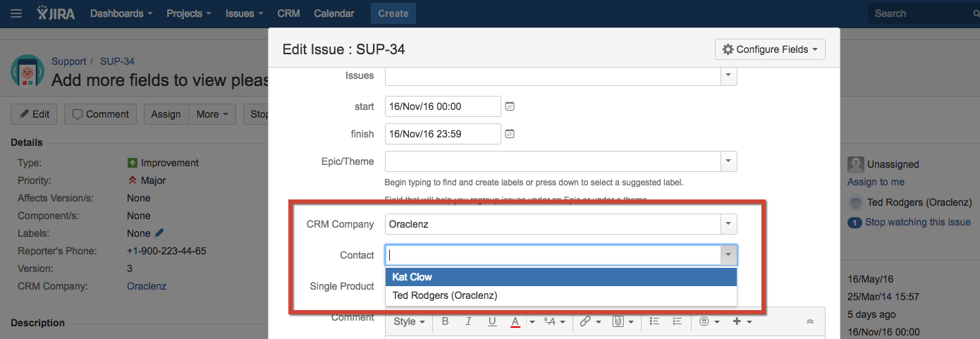
Task: Apply italic formatting in comment editor
Action: tap(468, 321)
